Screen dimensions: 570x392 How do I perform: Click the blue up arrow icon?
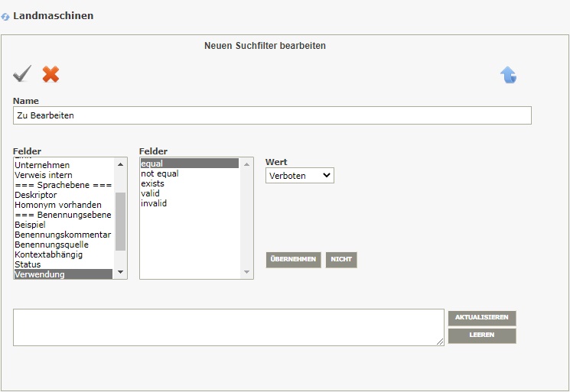tap(508, 75)
